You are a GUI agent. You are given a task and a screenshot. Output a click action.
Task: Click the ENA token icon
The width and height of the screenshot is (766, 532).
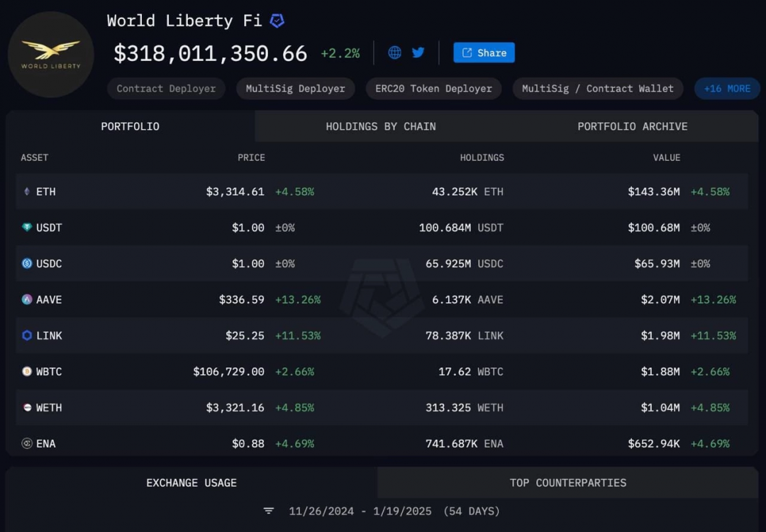click(27, 443)
